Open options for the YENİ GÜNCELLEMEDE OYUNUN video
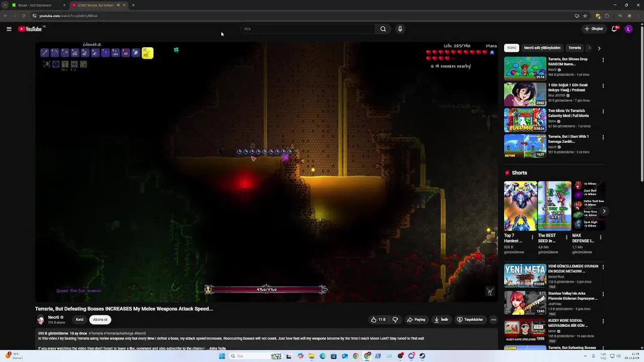Screen dimensions: 644x362 tap(603, 267)
